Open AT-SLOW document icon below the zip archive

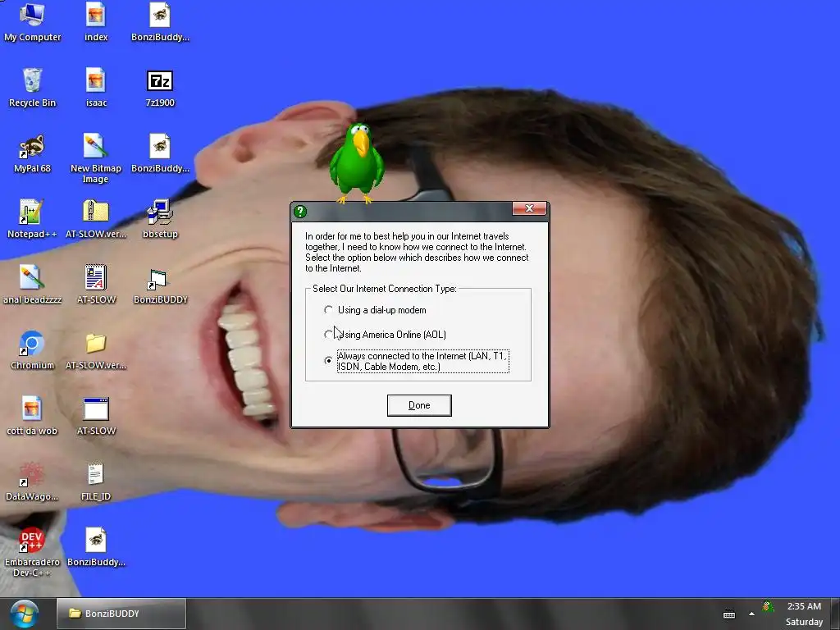coord(96,285)
